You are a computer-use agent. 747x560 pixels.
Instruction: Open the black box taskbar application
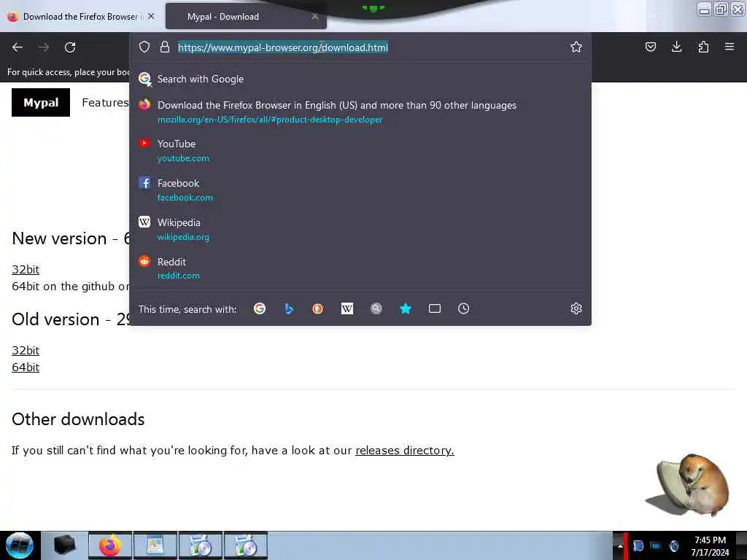(65, 545)
